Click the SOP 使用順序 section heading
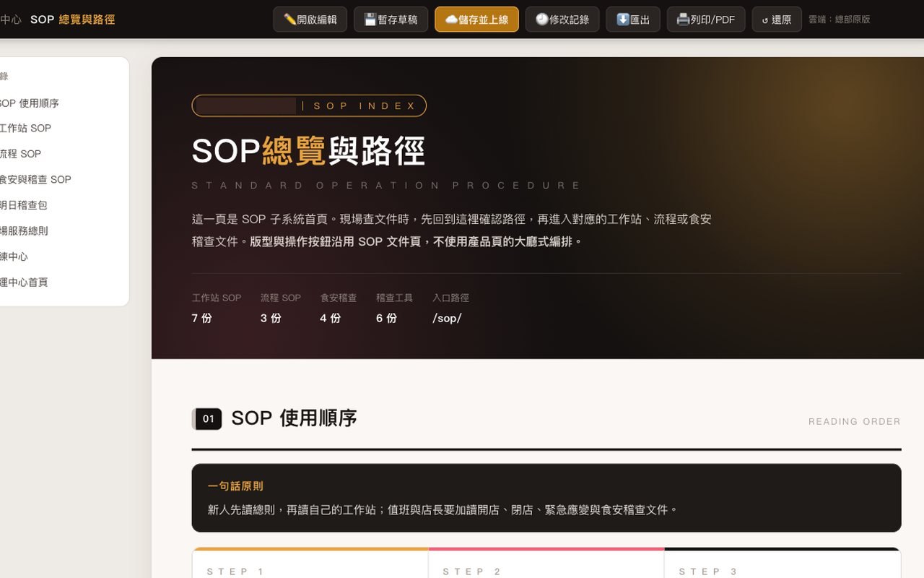 click(x=294, y=418)
